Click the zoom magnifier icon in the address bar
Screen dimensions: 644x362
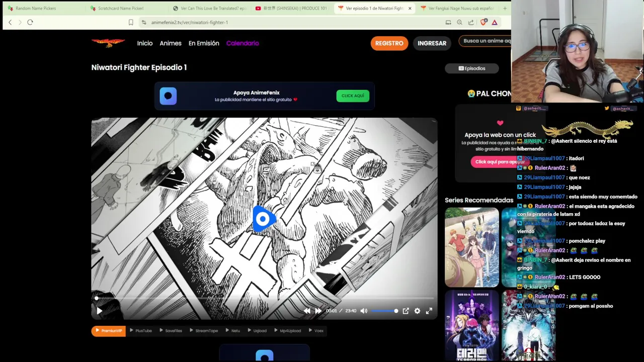click(459, 22)
